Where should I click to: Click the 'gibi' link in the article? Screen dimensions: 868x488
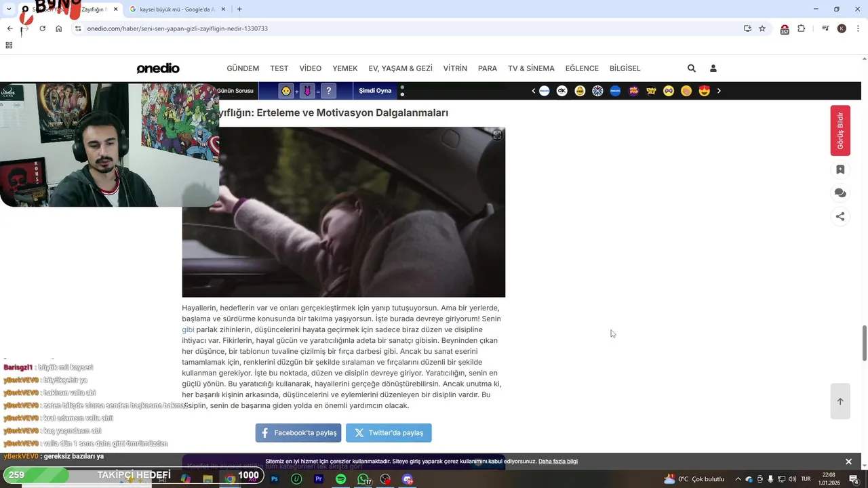click(x=188, y=329)
